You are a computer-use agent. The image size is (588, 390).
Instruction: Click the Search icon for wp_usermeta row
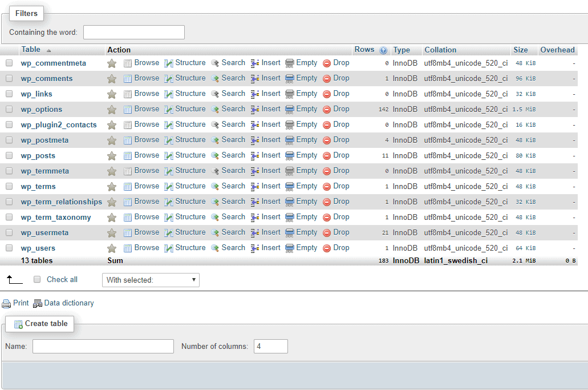click(x=215, y=233)
